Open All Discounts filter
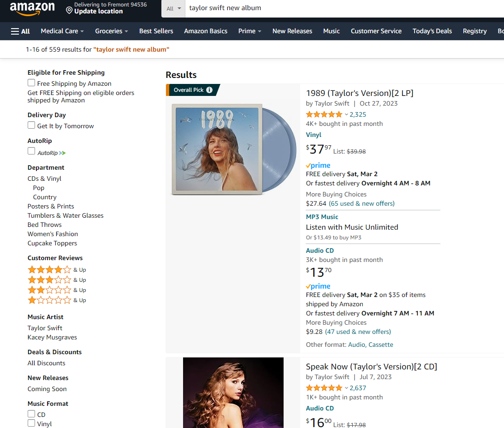This screenshot has height=428, width=504. pos(46,363)
